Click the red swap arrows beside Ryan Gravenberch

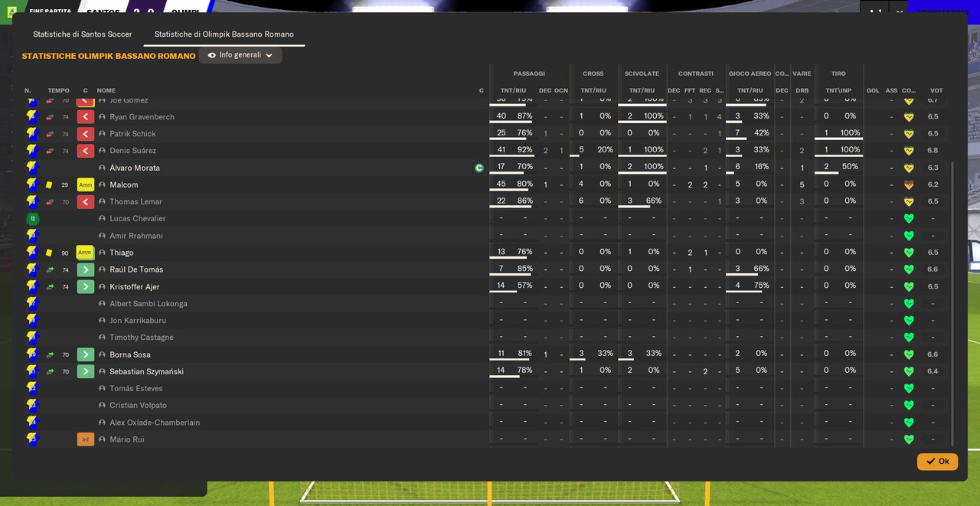(50, 117)
